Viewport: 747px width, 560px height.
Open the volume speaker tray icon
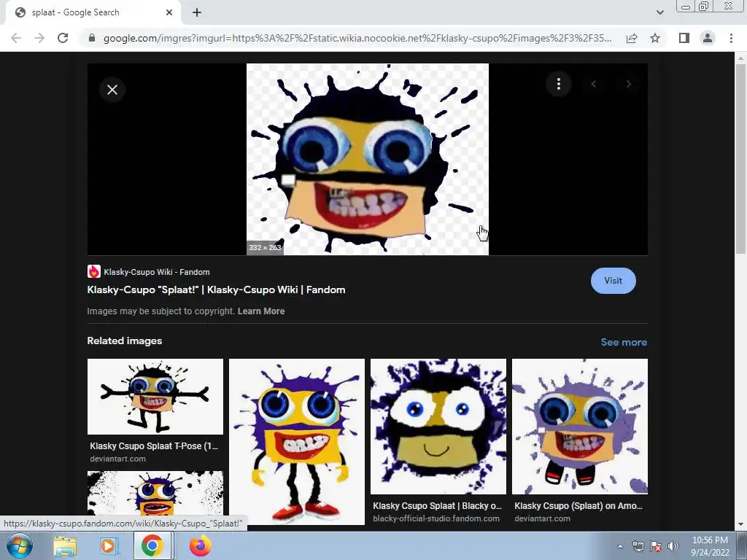pyautogui.click(x=673, y=546)
